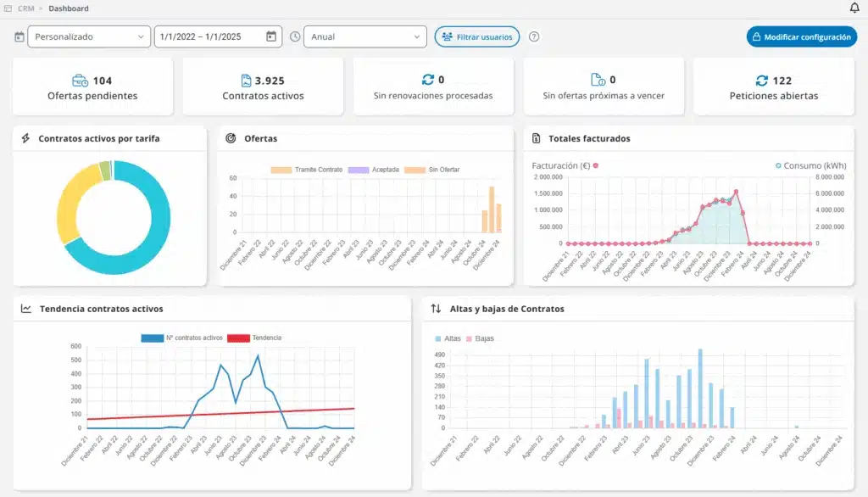
Task: Click the notification bell icon
Action: point(854,8)
